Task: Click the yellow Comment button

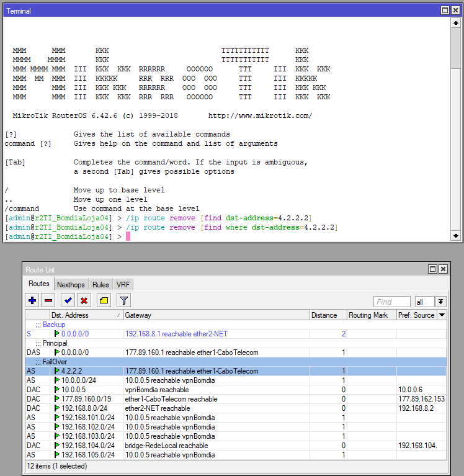Action: coord(104,300)
